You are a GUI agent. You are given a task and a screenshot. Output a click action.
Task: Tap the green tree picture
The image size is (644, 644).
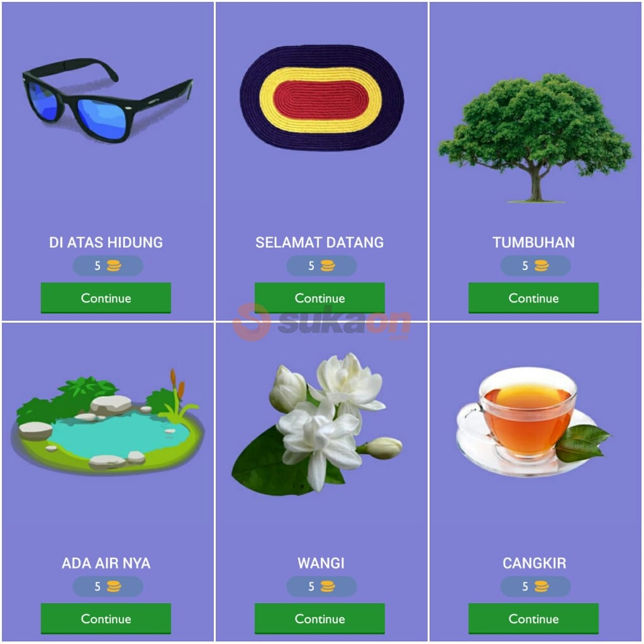535,138
